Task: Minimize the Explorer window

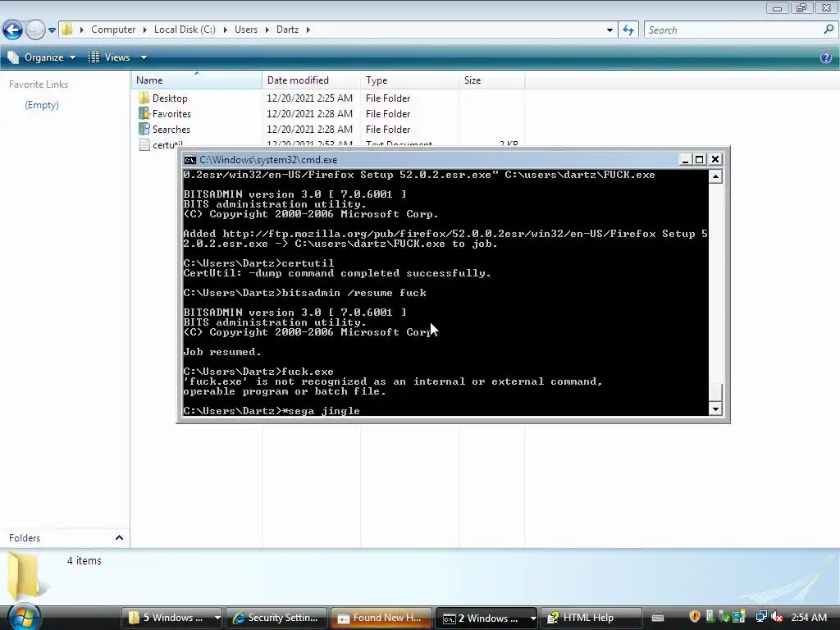Action: (x=777, y=7)
